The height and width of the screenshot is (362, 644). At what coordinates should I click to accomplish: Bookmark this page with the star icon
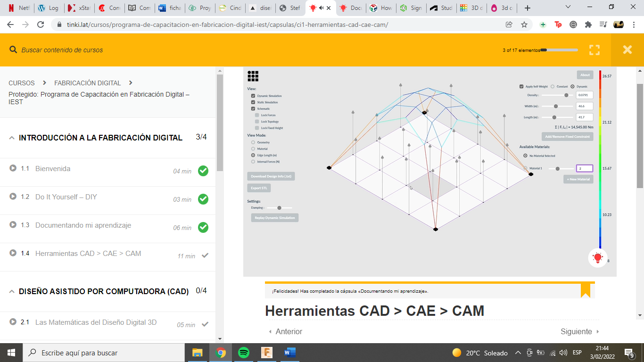tap(524, 25)
